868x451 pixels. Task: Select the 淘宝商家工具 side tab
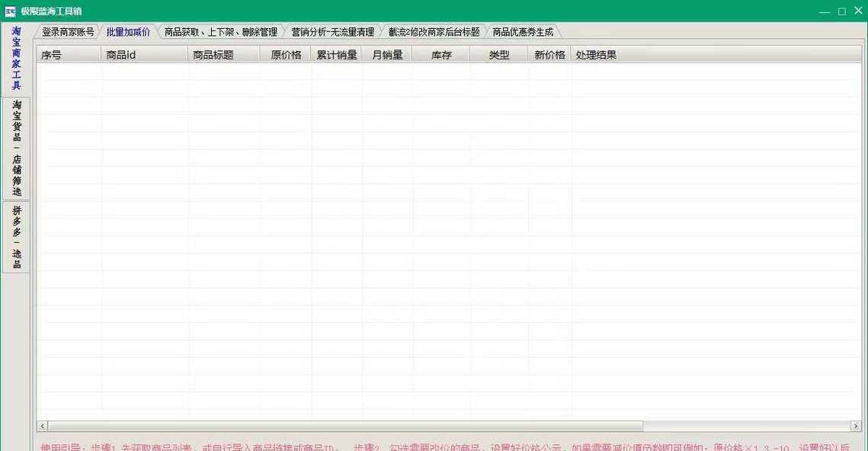click(x=16, y=58)
